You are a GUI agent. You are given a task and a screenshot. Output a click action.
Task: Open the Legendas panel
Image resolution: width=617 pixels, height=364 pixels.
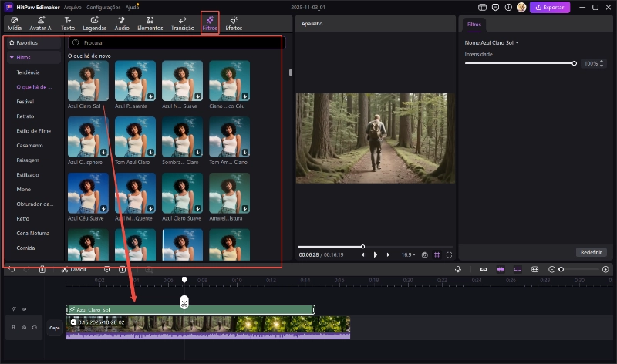tap(94, 24)
